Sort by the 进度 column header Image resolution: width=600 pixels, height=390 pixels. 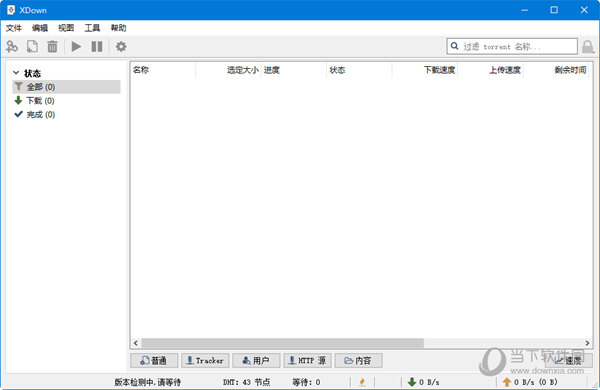[x=293, y=70]
